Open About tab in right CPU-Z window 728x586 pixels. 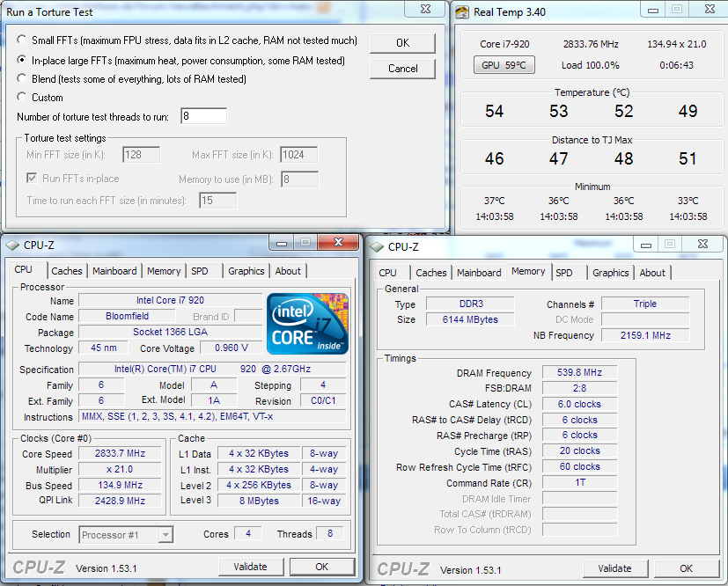[652, 273]
